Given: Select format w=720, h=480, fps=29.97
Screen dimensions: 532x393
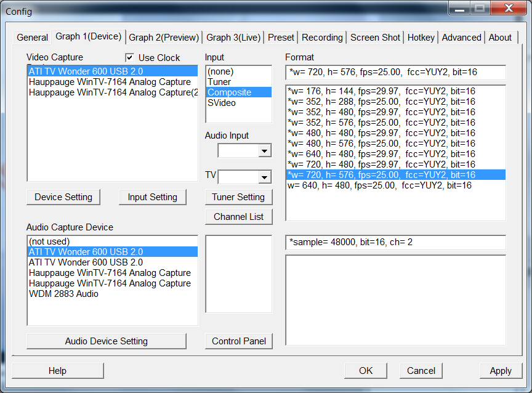Looking at the screenshot, I should [x=395, y=164].
